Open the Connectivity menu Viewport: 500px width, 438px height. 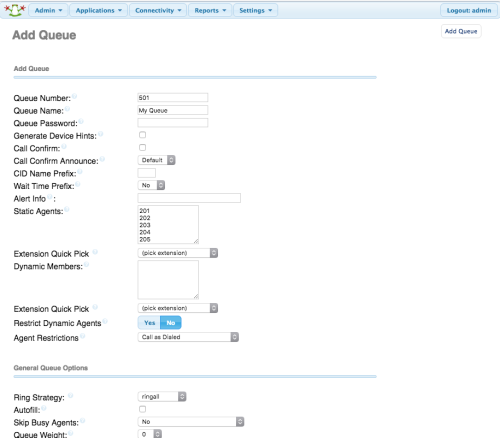tap(158, 10)
